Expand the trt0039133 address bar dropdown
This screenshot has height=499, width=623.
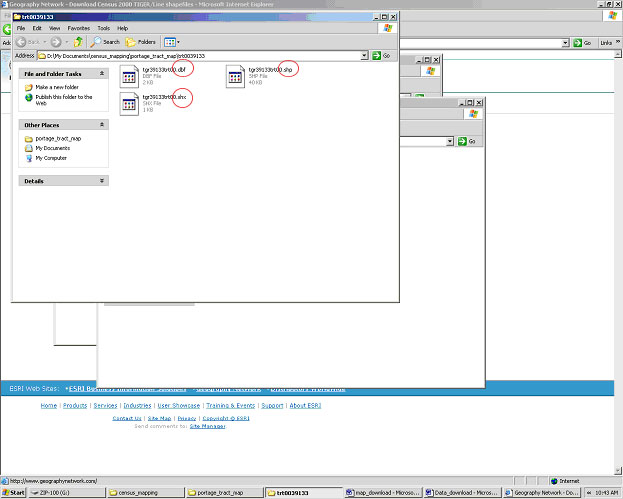(x=364, y=56)
